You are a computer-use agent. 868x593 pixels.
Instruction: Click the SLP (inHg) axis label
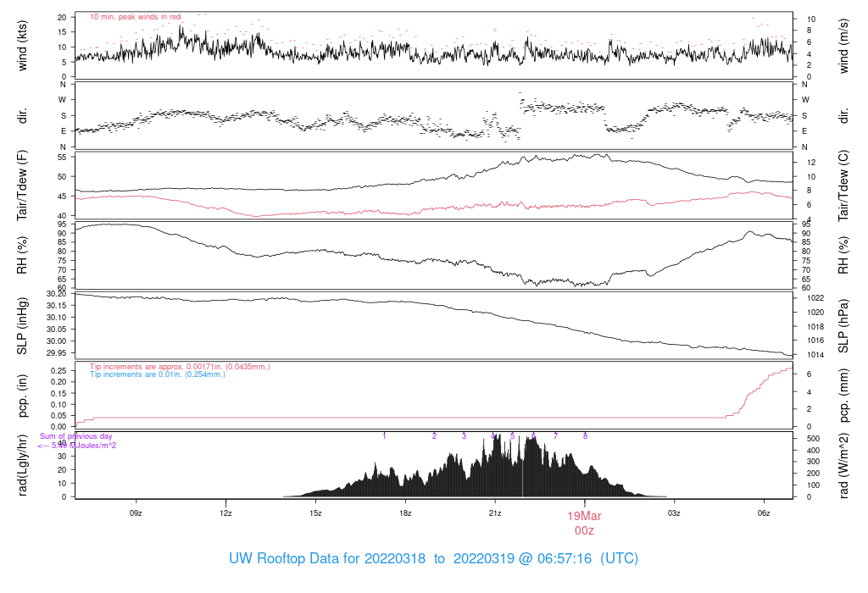[22, 326]
